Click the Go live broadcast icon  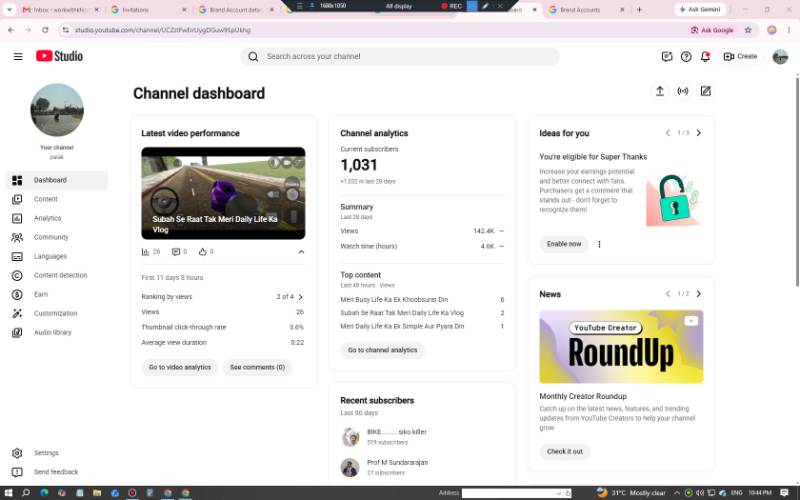coord(683,91)
